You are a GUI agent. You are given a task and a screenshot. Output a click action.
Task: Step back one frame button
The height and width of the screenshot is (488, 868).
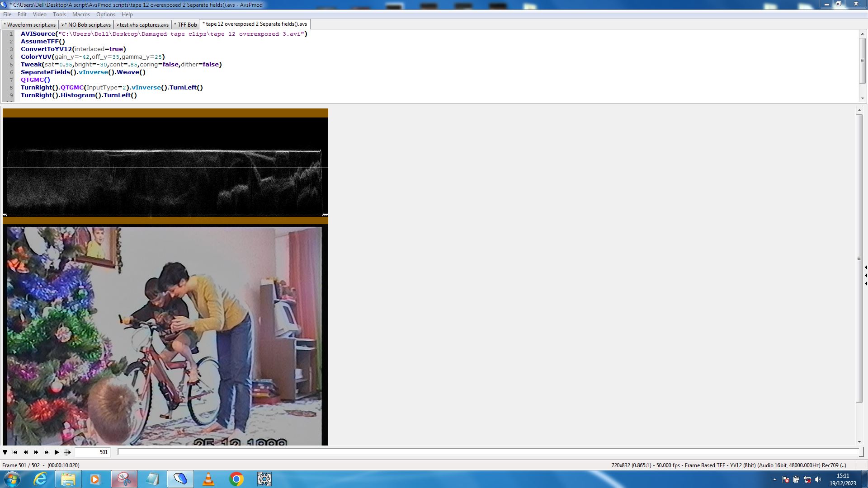point(26,452)
